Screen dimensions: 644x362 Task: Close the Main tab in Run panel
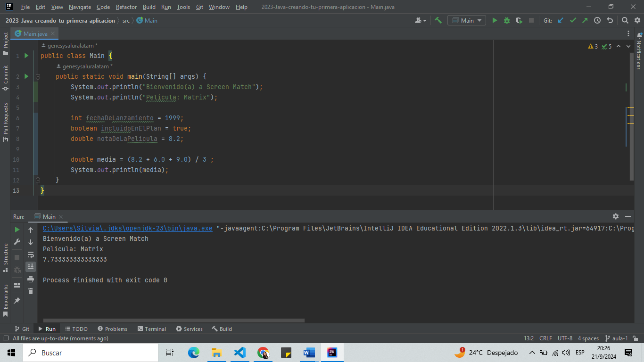click(x=62, y=217)
